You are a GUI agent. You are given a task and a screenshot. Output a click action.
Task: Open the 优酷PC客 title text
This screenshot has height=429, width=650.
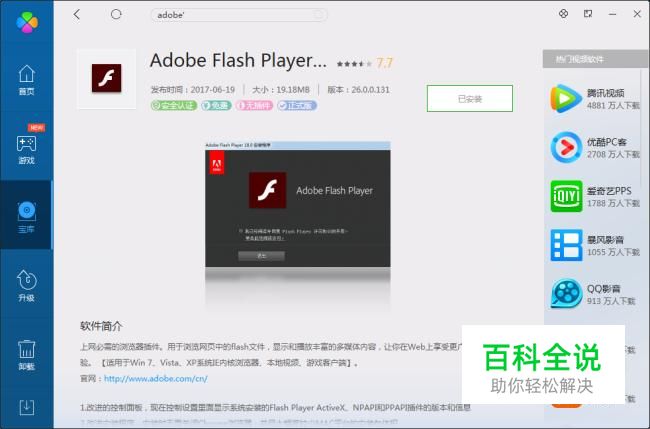(x=606, y=142)
